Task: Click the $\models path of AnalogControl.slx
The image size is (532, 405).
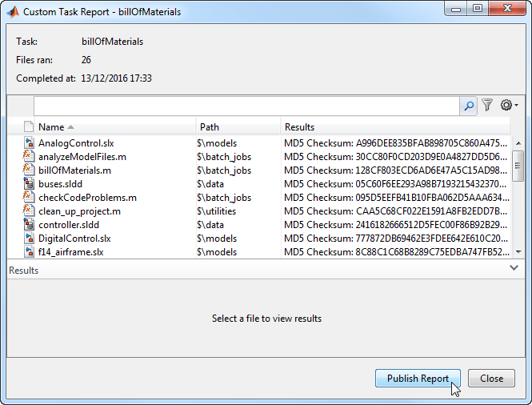Action: pos(217,143)
